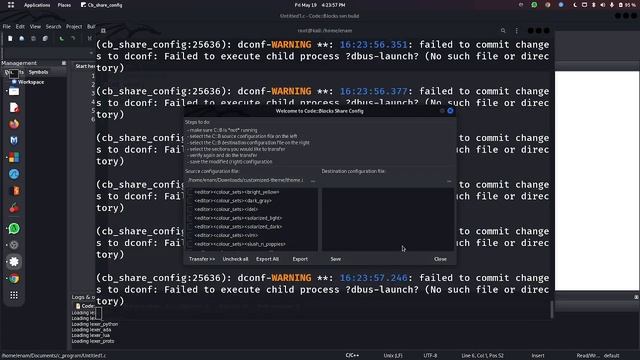Open the Activities grid icon
This screenshot has height=360, width=640.
tap(11, 5)
